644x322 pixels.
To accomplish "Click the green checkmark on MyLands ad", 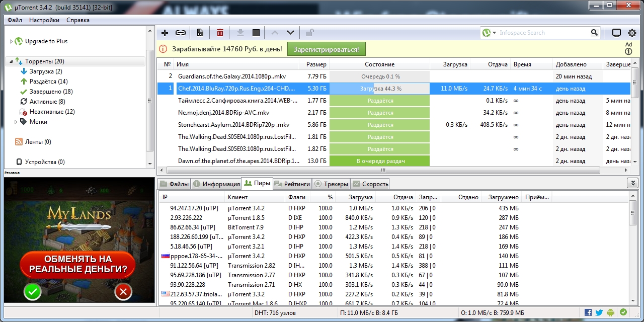I will (x=32, y=291).
